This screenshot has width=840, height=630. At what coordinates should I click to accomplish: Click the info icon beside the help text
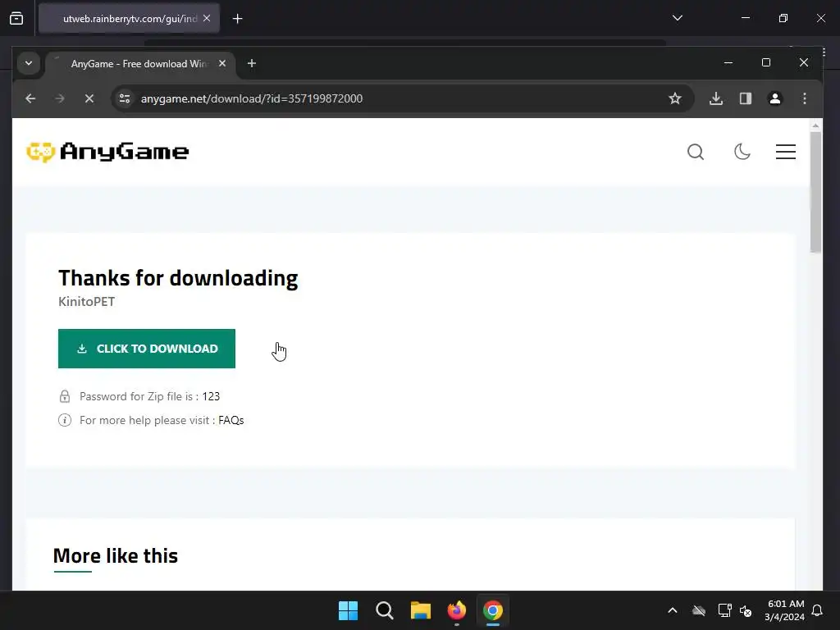[x=65, y=420]
